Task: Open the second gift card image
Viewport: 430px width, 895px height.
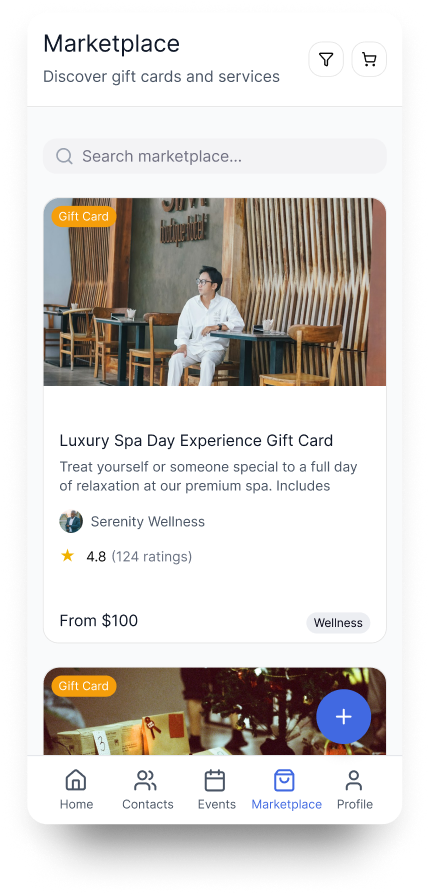Action: (x=215, y=711)
